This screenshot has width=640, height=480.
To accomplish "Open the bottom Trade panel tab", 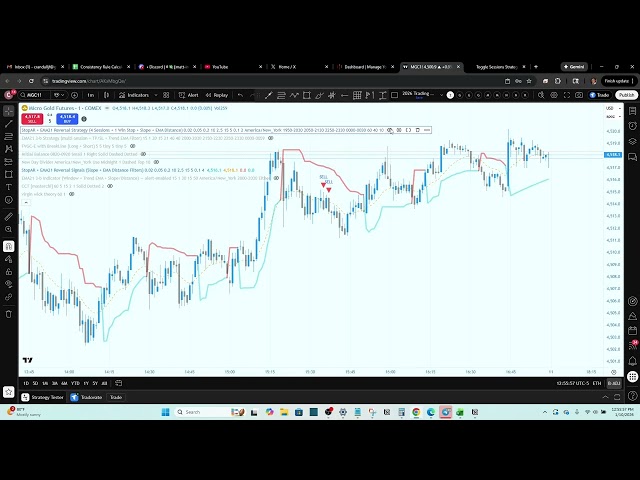I will click(116, 397).
